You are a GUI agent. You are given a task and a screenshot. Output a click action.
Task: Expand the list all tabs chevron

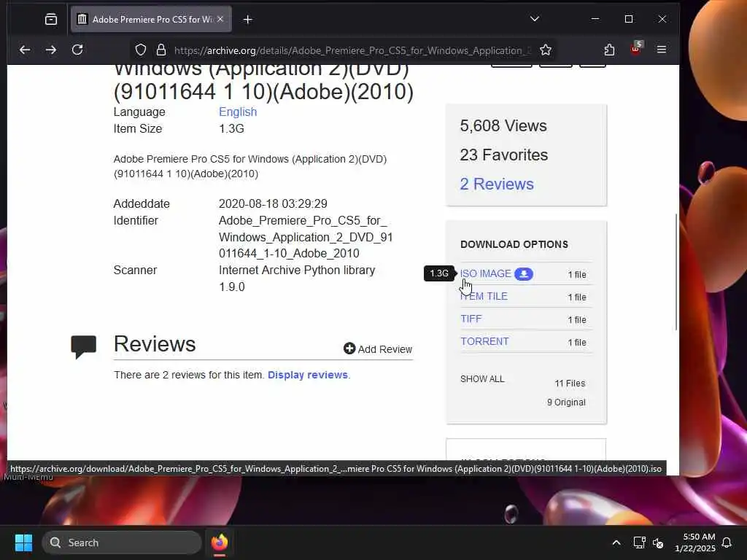tap(535, 19)
